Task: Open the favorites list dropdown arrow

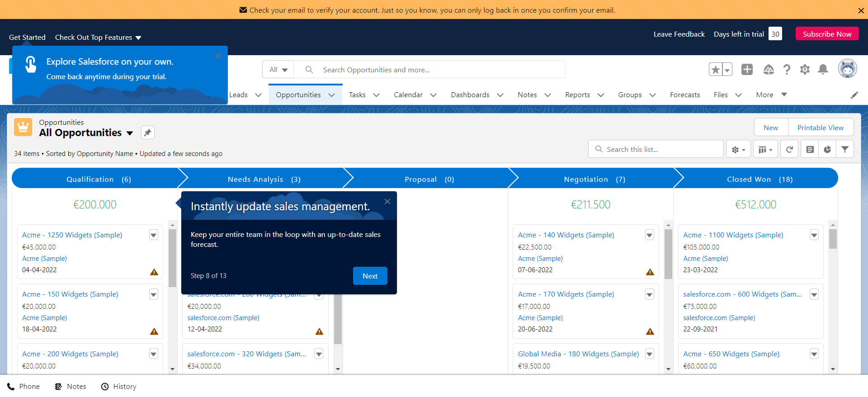Action: tap(727, 70)
